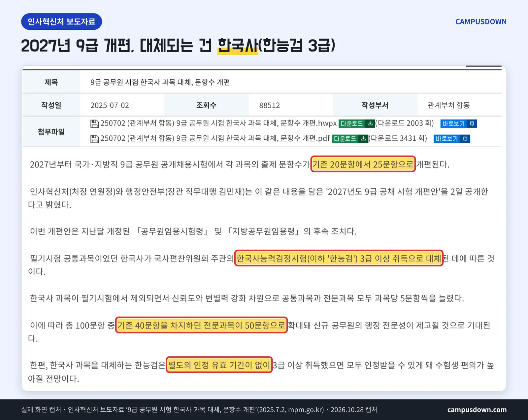The image size is (528, 420).
Task: Download the .hwpx attachment via 다운로드 button
Action: [357, 123]
